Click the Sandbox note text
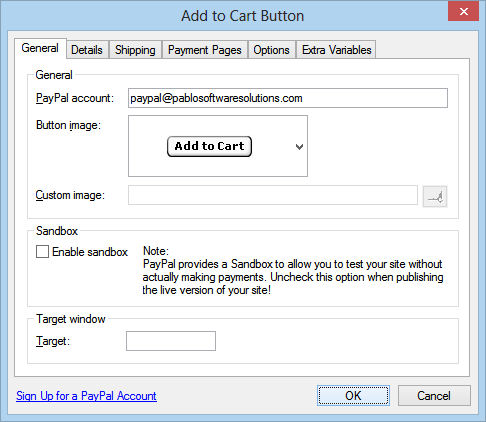The width and height of the screenshot is (486, 422). point(293,271)
